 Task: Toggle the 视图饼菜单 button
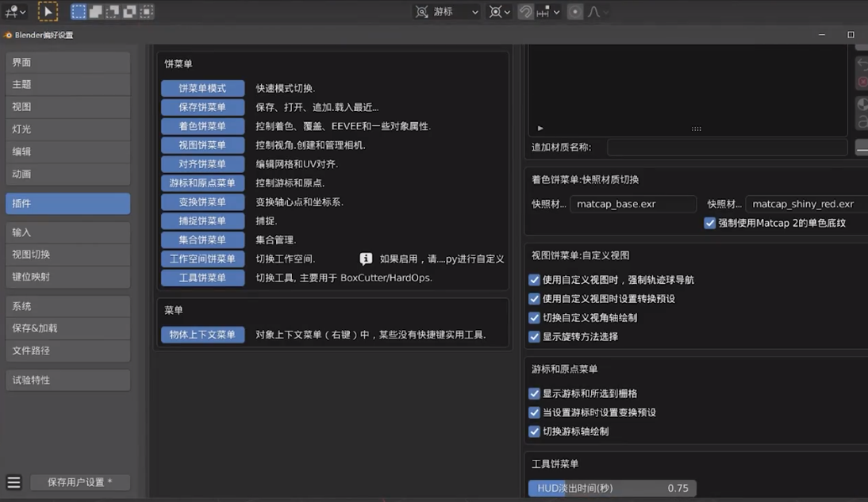(x=202, y=145)
